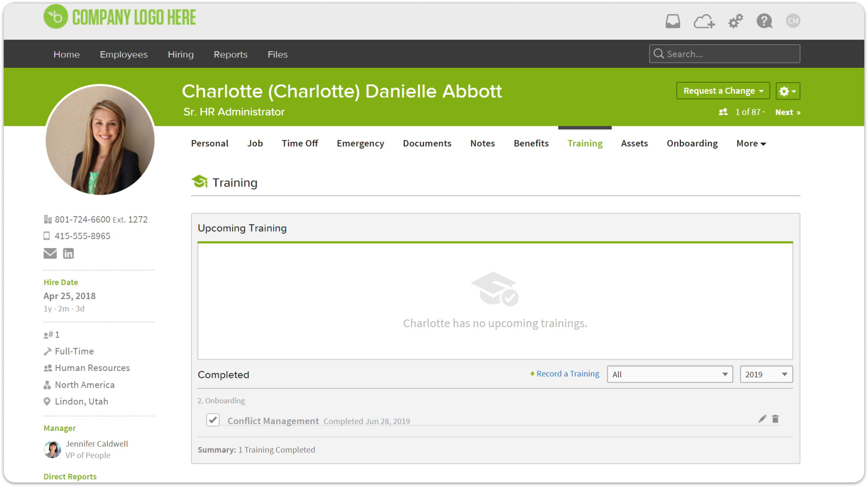Edit Conflict Management with pencil icon
Screen dimensions: 868x487
click(x=762, y=419)
